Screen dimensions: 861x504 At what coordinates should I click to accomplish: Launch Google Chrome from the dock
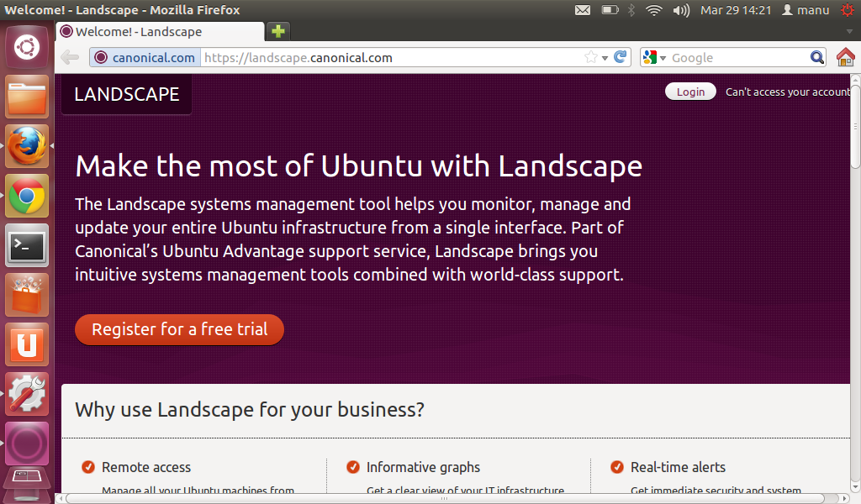(27, 196)
